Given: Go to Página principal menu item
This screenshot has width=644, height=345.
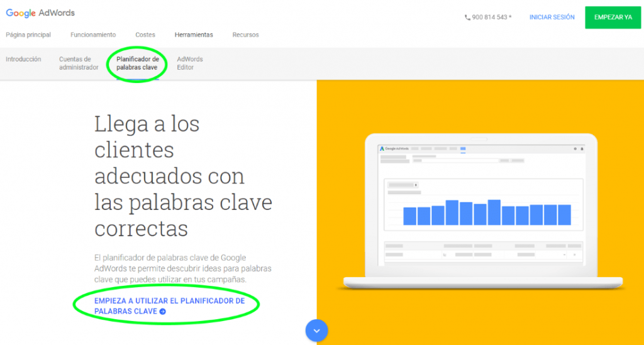Looking at the screenshot, I should click(x=28, y=35).
